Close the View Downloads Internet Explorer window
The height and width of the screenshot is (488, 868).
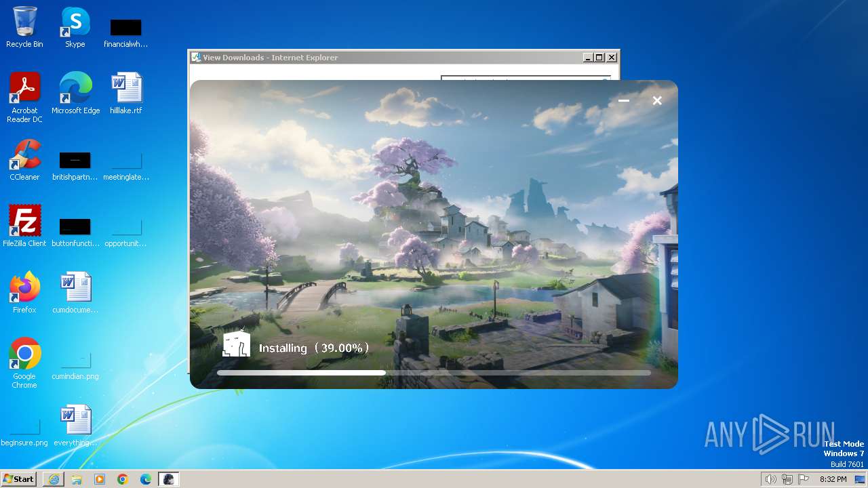click(612, 58)
